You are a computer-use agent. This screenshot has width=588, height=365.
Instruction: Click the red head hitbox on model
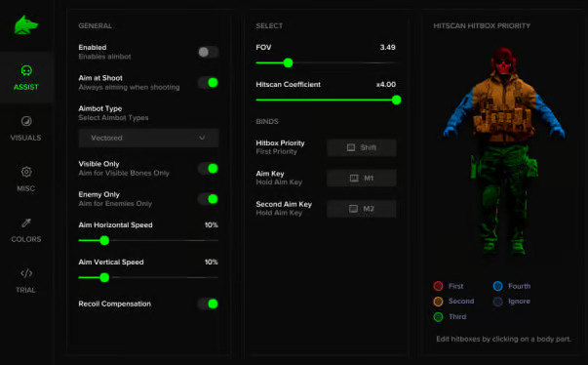pyautogui.click(x=503, y=61)
